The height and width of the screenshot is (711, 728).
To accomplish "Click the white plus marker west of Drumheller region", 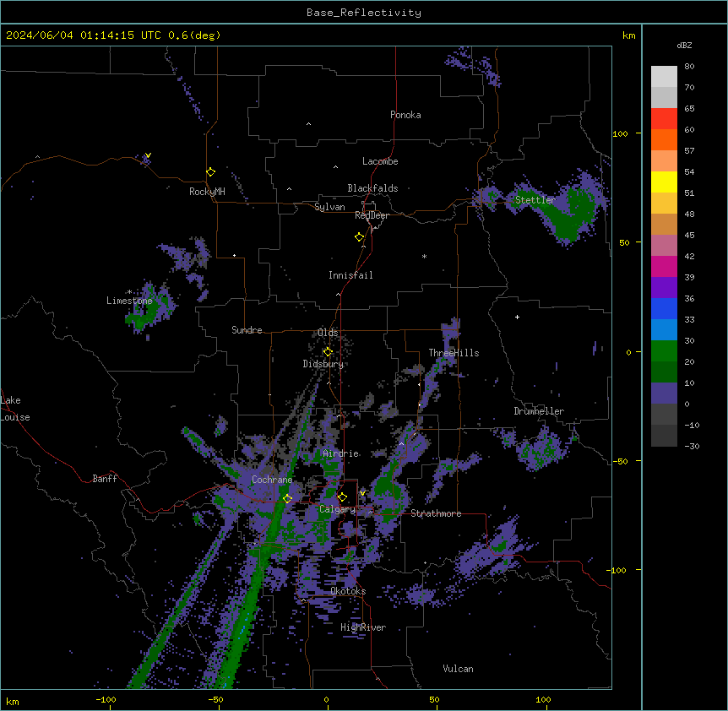I will coord(517,317).
